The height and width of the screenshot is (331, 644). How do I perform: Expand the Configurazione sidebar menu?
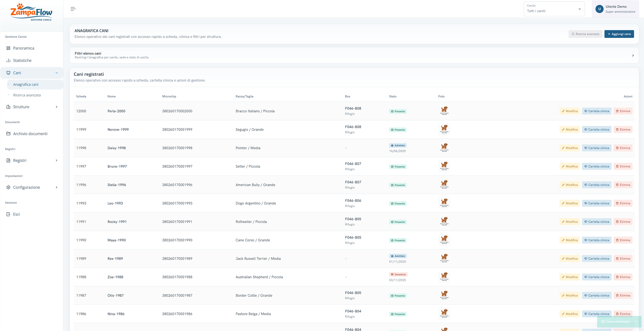point(31,187)
